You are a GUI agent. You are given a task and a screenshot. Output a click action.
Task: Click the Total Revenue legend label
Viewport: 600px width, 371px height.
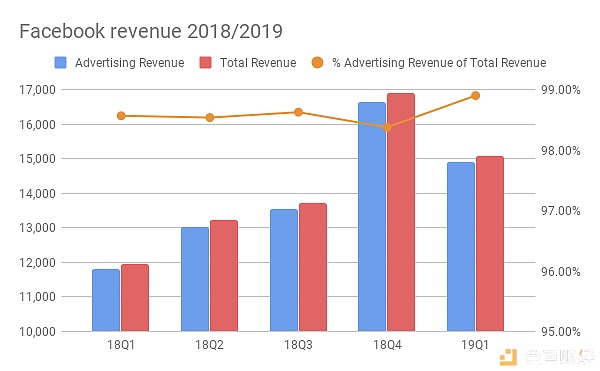(x=258, y=63)
